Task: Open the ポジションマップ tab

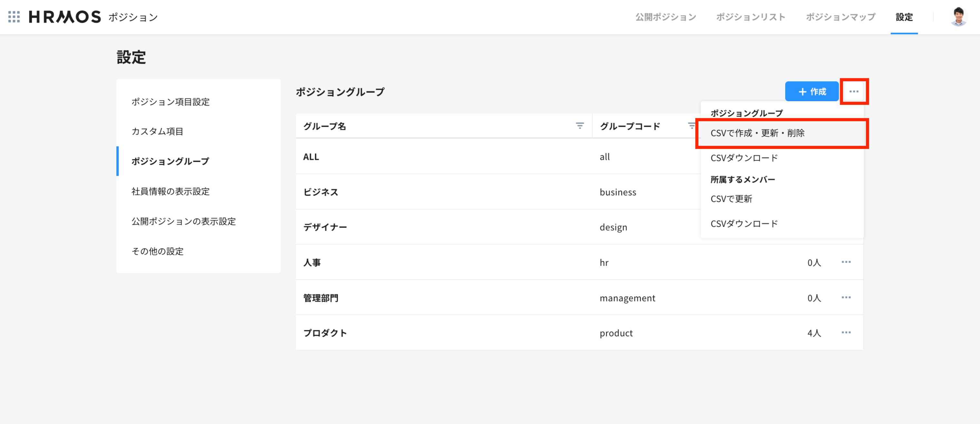Action: (x=840, y=17)
